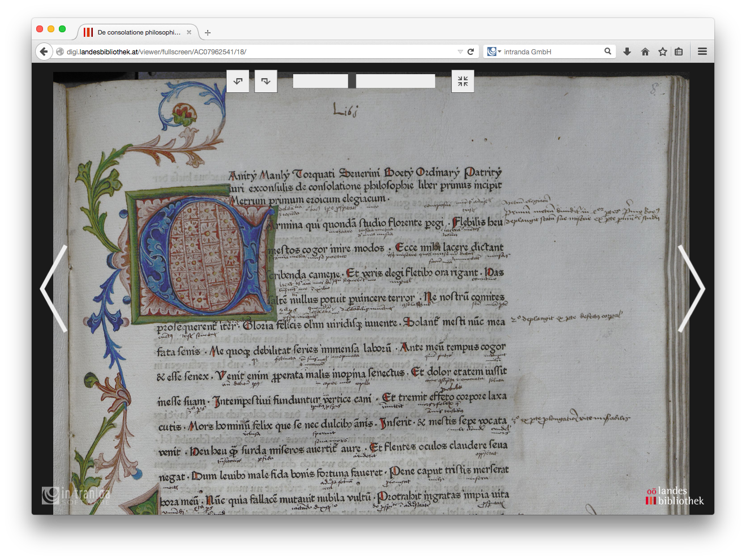The width and height of the screenshot is (746, 560).
Task: Maximize the browser window
Action: tap(62, 29)
